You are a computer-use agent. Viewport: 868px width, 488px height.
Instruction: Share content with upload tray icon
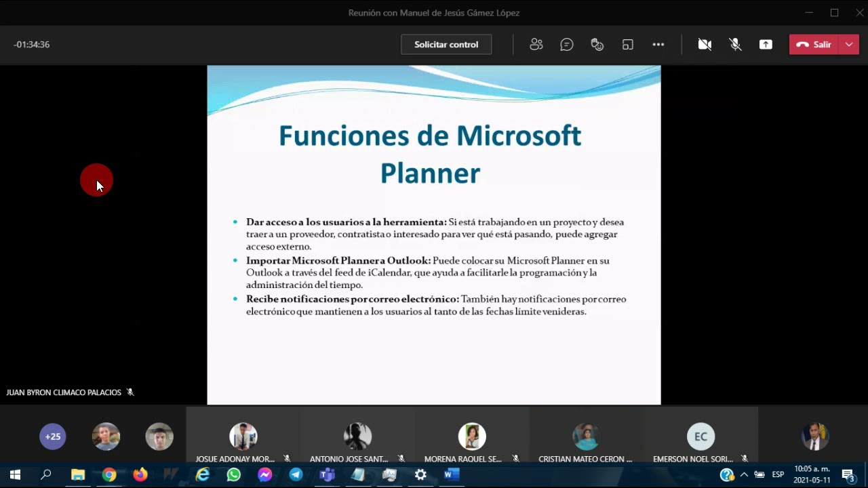(766, 45)
